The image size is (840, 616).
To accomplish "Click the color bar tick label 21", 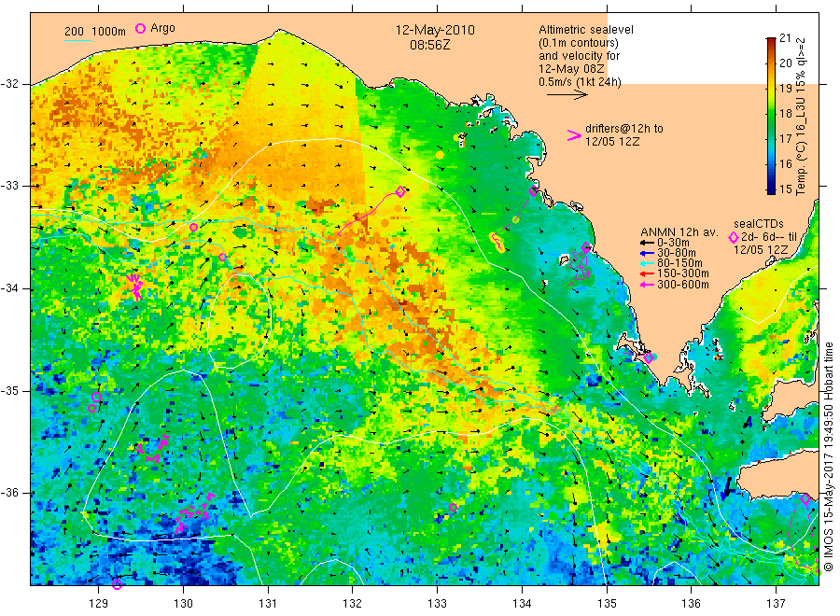I will 785,38.
